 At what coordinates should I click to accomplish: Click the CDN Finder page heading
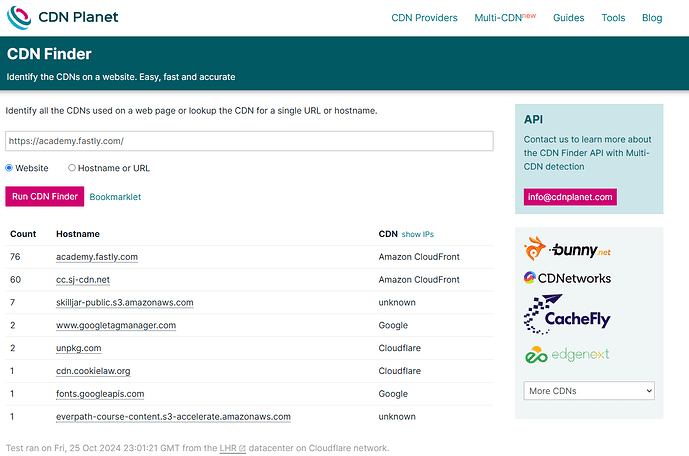pyautogui.click(x=49, y=54)
